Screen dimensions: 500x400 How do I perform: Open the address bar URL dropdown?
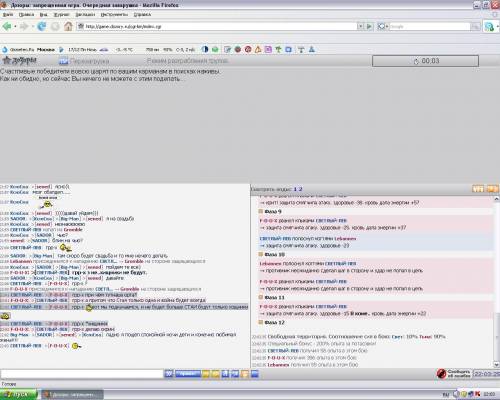point(360,26)
